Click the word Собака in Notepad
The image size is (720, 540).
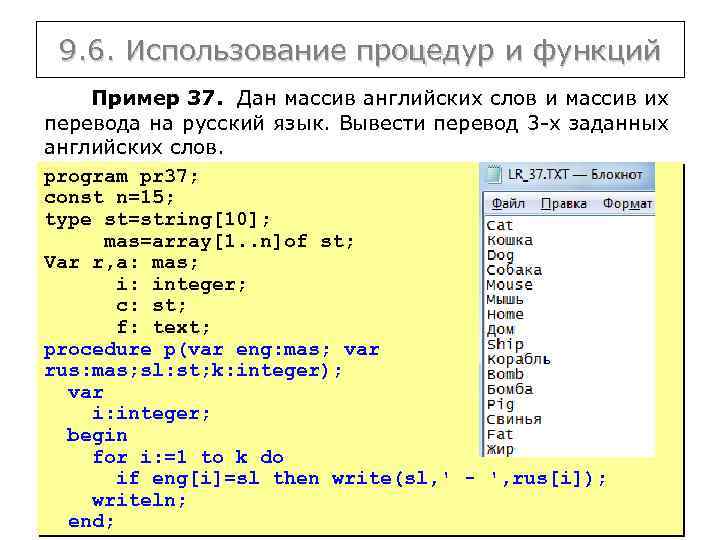514,270
